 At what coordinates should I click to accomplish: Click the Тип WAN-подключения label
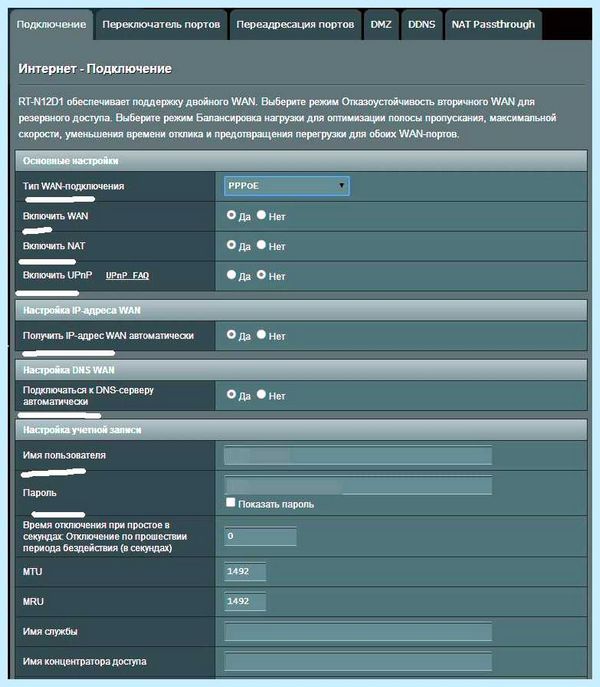pyautogui.click(x=74, y=186)
